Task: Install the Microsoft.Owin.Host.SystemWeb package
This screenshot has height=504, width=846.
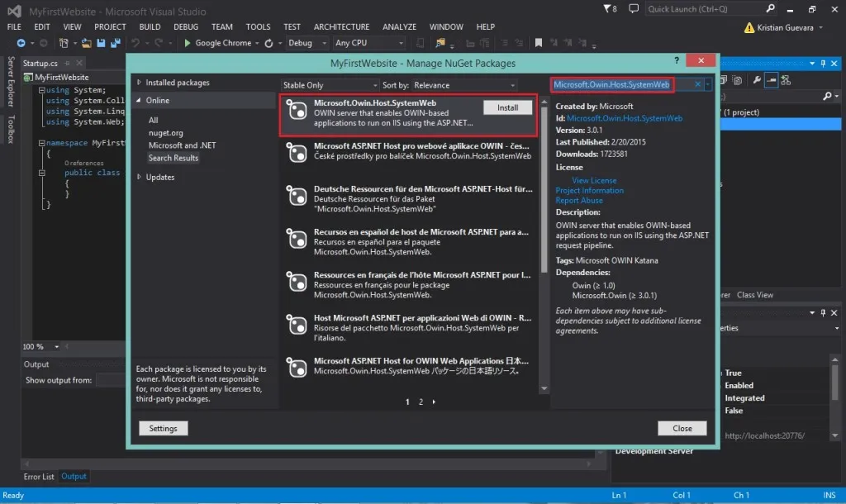Action: pyautogui.click(x=507, y=107)
